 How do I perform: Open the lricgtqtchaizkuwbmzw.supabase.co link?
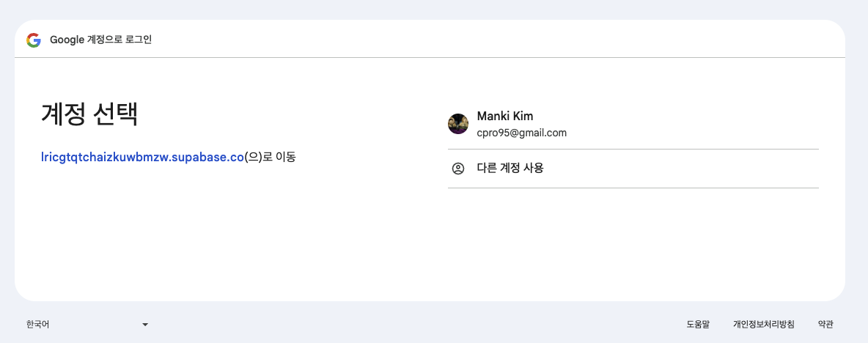(x=142, y=157)
